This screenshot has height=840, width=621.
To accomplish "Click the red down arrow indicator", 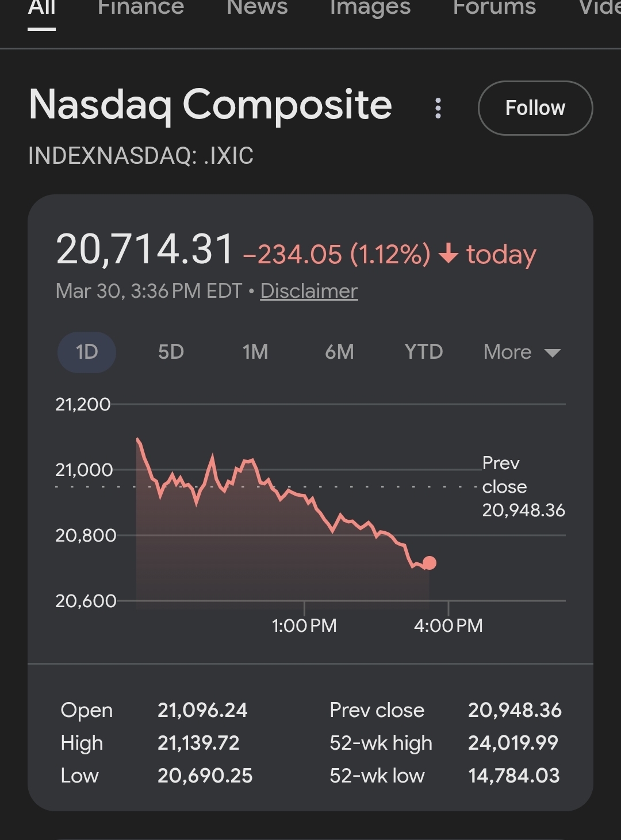I will pyautogui.click(x=448, y=254).
